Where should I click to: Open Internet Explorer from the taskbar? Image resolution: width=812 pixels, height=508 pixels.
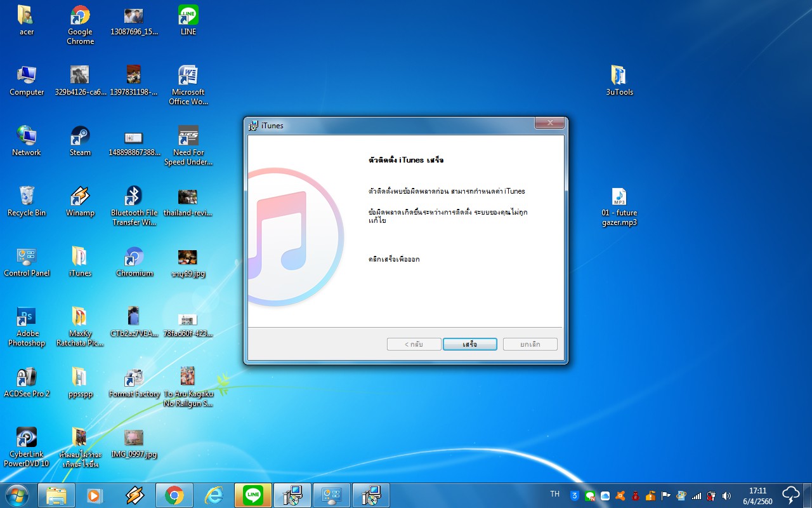tap(214, 495)
